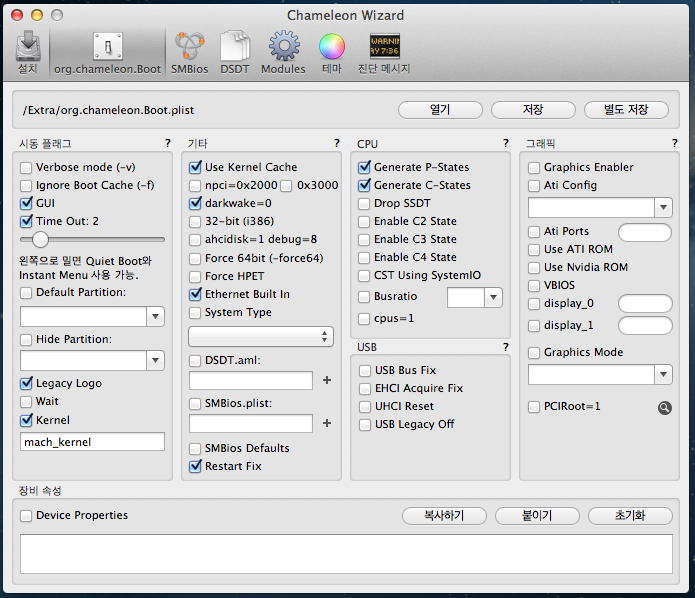This screenshot has height=598, width=695.
Task: Enable Drop SSDT checkbox
Action: pyautogui.click(x=364, y=203)
